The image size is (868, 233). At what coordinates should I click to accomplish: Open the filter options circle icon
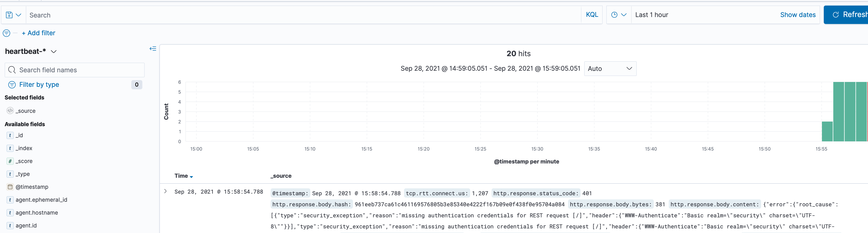[6, 33]
